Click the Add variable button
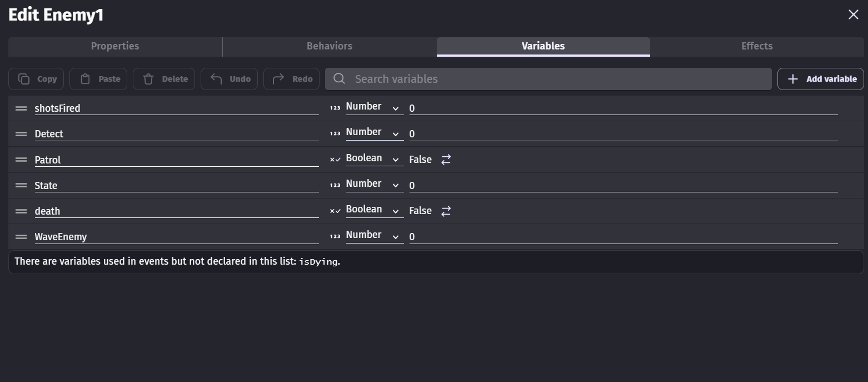The image size is (868, 382). point(820,79)
